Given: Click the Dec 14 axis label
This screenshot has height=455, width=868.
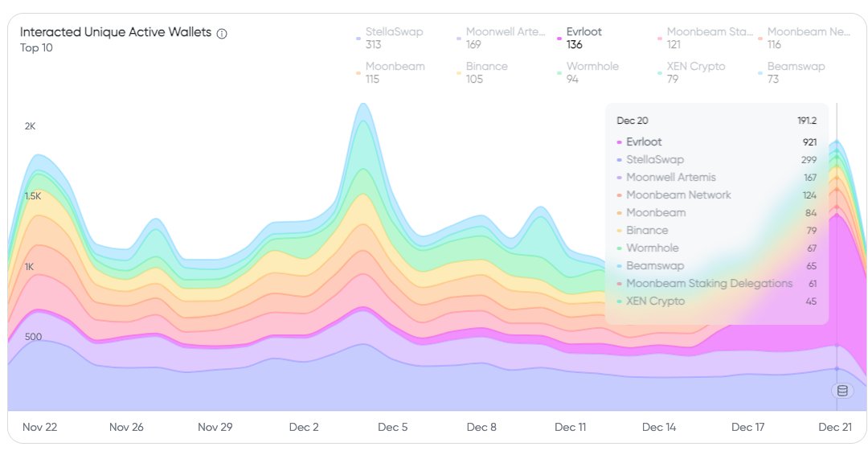Looking at the screenshot, I should click(659, 428).
